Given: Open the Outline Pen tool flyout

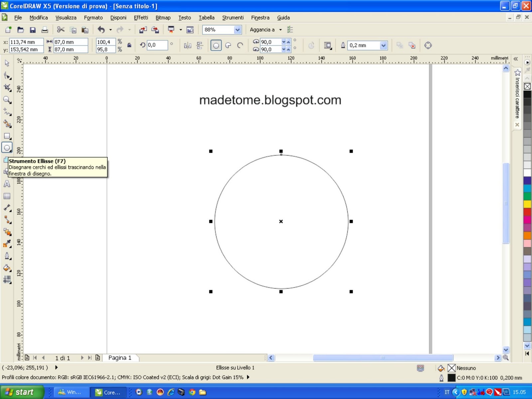Looking at the screenshot, I should [7, 256].
